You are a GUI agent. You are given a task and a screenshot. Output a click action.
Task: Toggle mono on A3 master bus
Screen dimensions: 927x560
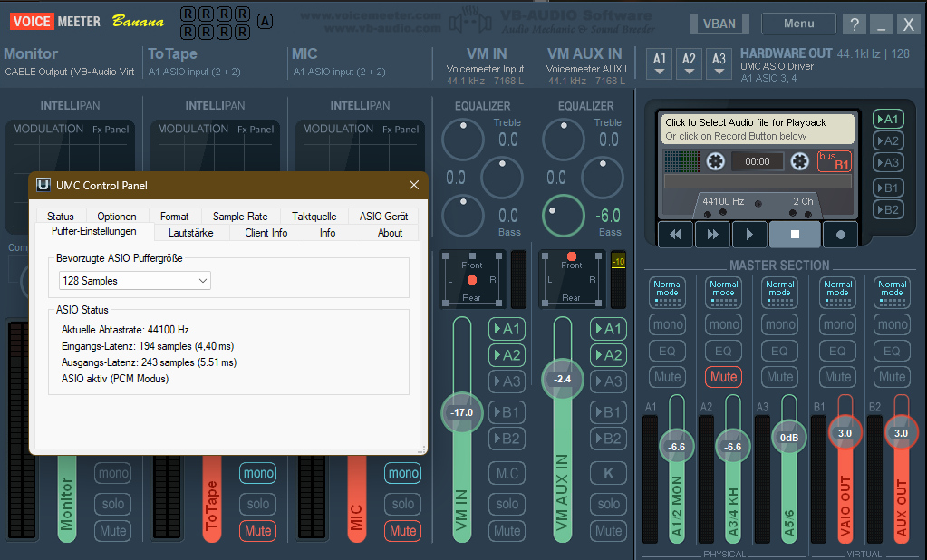click(x=780, y=324)
